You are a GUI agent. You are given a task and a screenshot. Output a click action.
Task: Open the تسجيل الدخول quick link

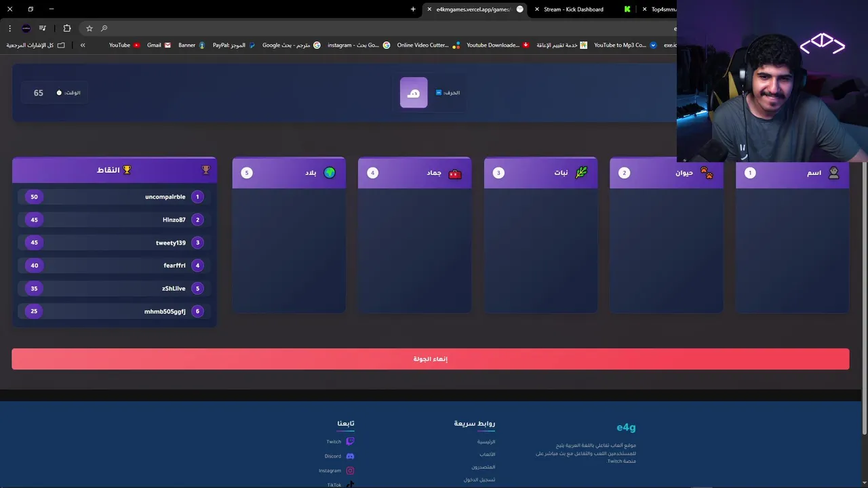pyautogui.click(x=479, y=480)
